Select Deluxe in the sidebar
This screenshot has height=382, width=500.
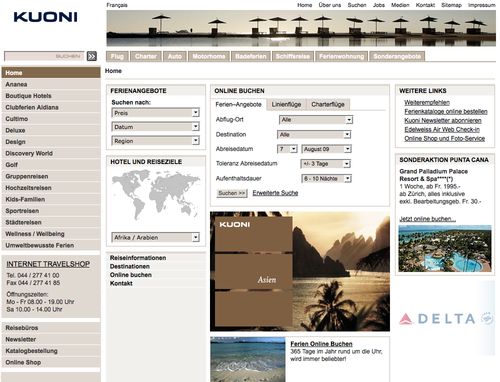click(x=51, y=130)
